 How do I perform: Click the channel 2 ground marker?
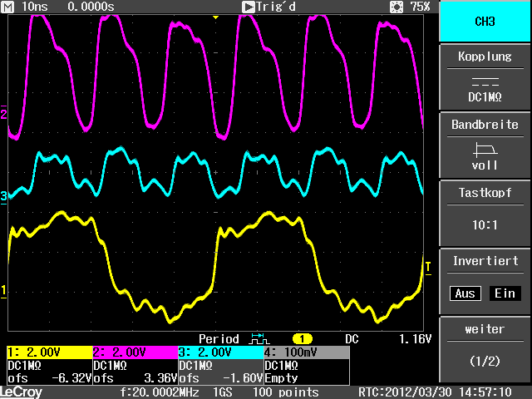[3, 114]
